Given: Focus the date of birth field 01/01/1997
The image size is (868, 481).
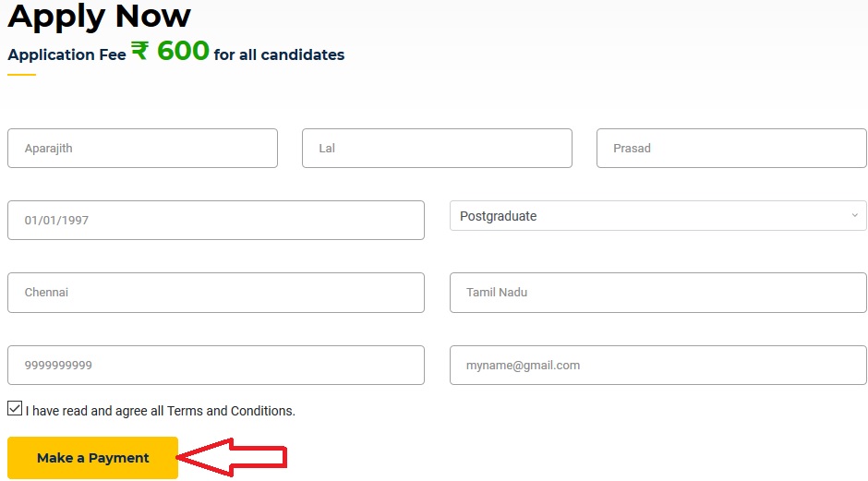Looking at the screenshot, I should pyautogui.click(x=216, y=221).
